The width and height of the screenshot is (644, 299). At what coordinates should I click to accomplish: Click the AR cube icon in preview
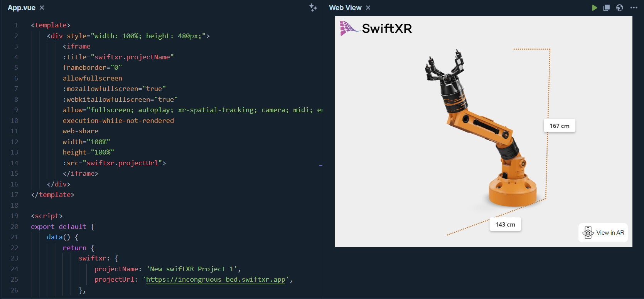pyautogui.click(x=588, y=233)
